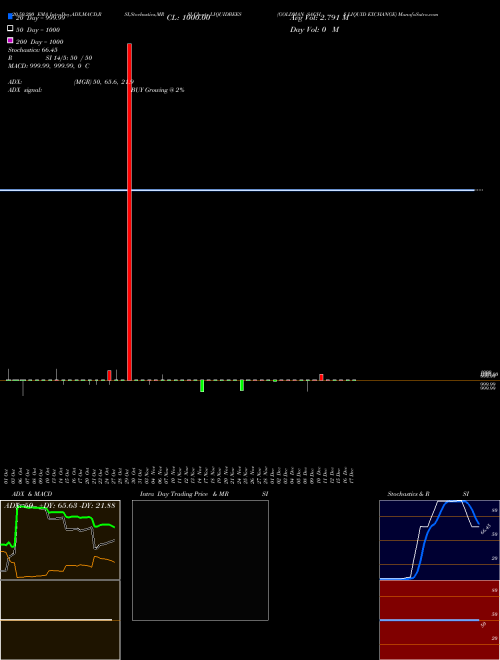
Task: Select the '20 Day = 999.99' legend text
Action: [x=40, y=18]
